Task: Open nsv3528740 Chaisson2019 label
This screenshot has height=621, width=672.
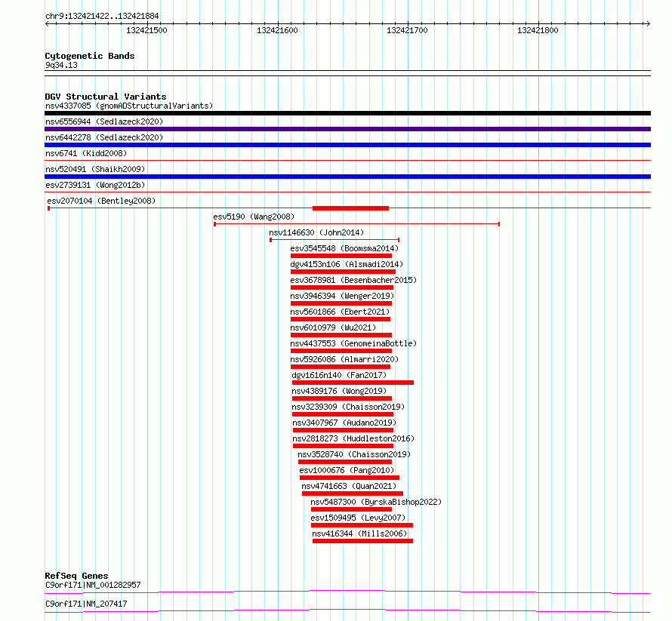Action: tap(354, 454)
